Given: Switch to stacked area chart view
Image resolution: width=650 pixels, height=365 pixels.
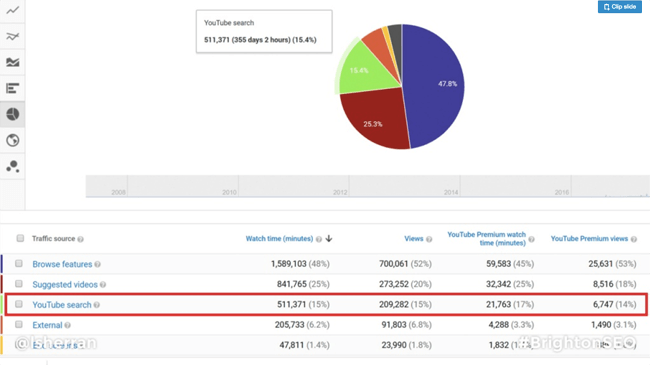Looking at the screenshot, I should coord(12,62).
